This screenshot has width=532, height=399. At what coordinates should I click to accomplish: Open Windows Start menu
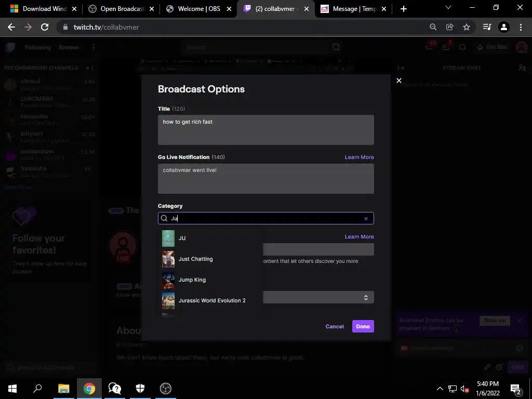[x=12, y=389]
